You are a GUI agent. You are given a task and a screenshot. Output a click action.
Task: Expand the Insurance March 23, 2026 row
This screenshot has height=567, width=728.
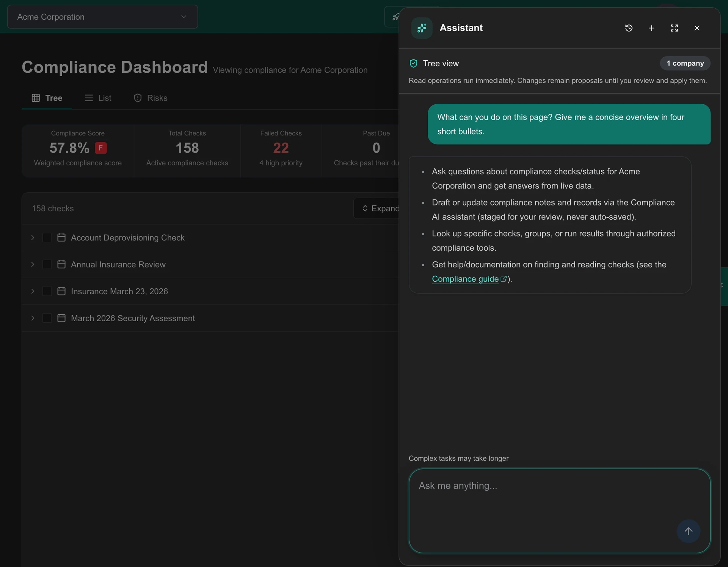coord(33,291)
